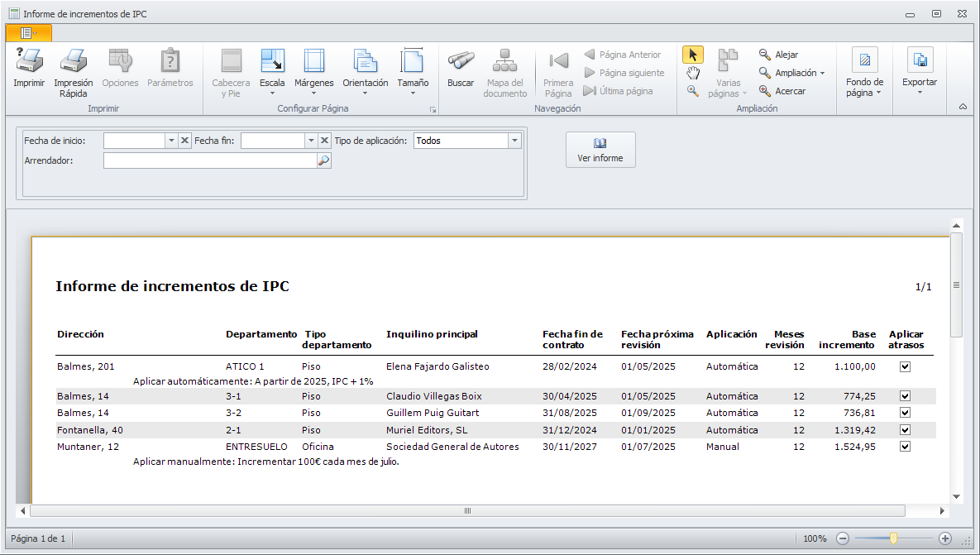Select the arrow pointer tool

pyautogui.click(x=693, y=55)
